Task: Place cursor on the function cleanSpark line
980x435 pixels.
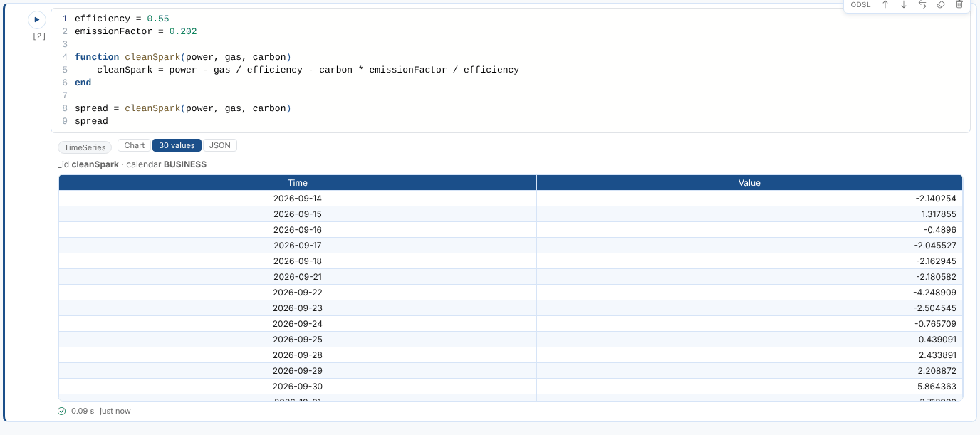Action: click(183, 57)
